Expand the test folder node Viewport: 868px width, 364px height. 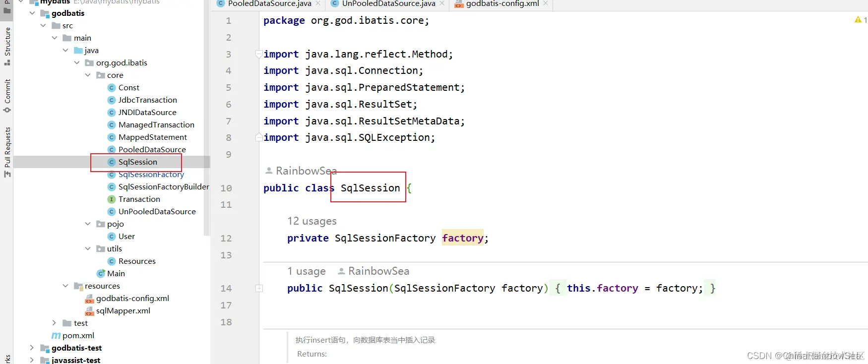point(55,323)
